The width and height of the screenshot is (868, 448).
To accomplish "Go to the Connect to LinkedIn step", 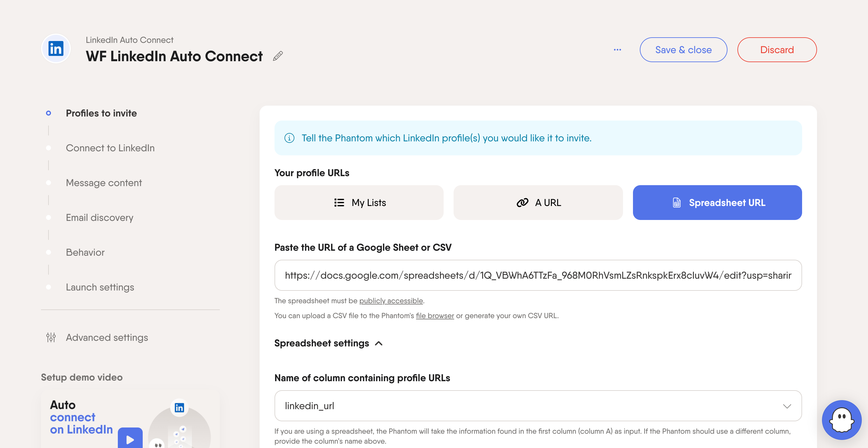I will pyautogui.click(x=110, y=148).
